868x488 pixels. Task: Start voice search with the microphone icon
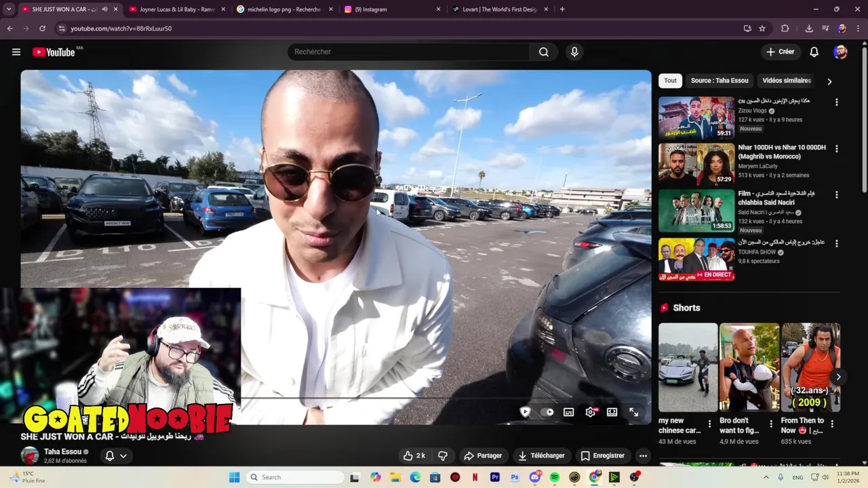[574, 52]
